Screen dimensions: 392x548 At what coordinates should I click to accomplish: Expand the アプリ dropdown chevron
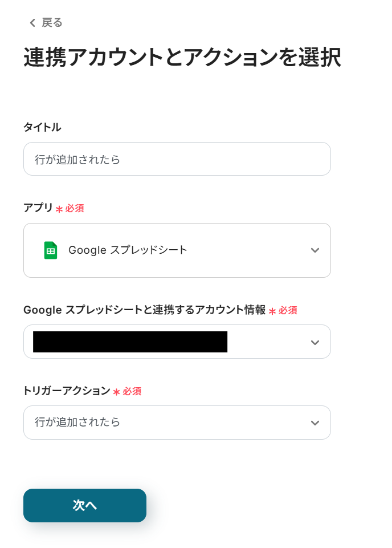click(315, 250)
